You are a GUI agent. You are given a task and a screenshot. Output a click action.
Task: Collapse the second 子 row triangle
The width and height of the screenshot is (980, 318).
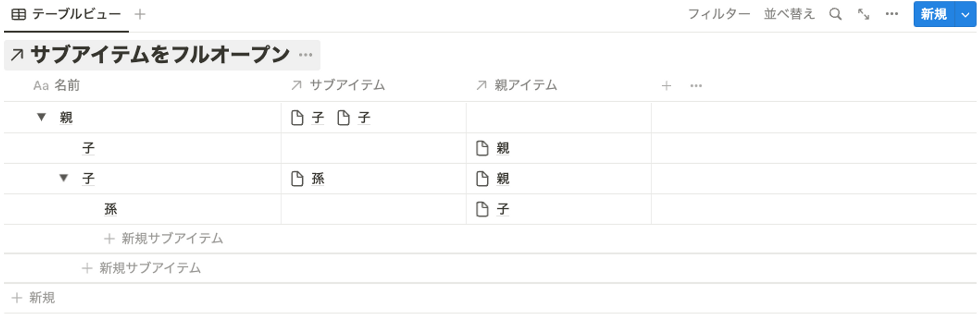tap(64, 178)
